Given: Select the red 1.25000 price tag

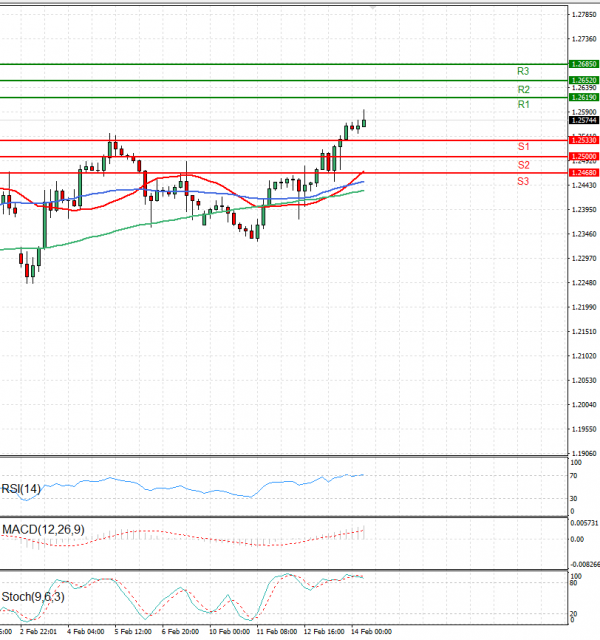Looking at the screenshot, I should click(584, 156).
